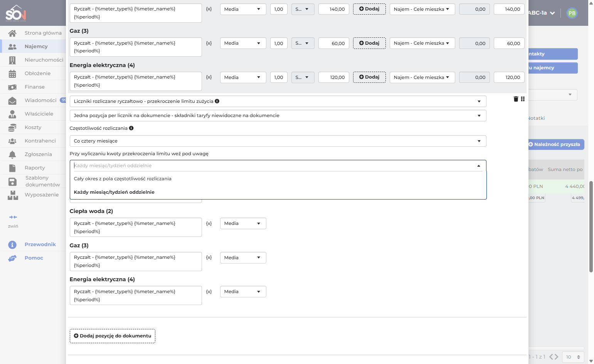Click the drag handle grip icon
Screen dimensions: 594x364
(x=523, y=99)
